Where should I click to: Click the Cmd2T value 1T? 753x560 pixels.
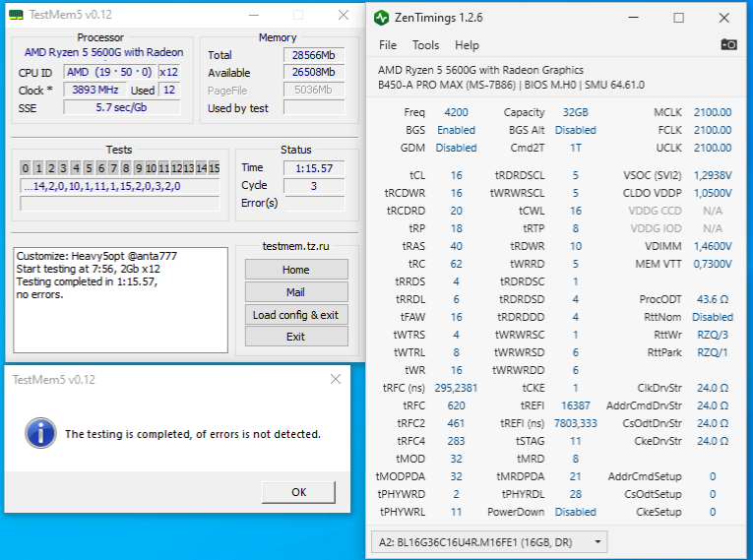575,148
